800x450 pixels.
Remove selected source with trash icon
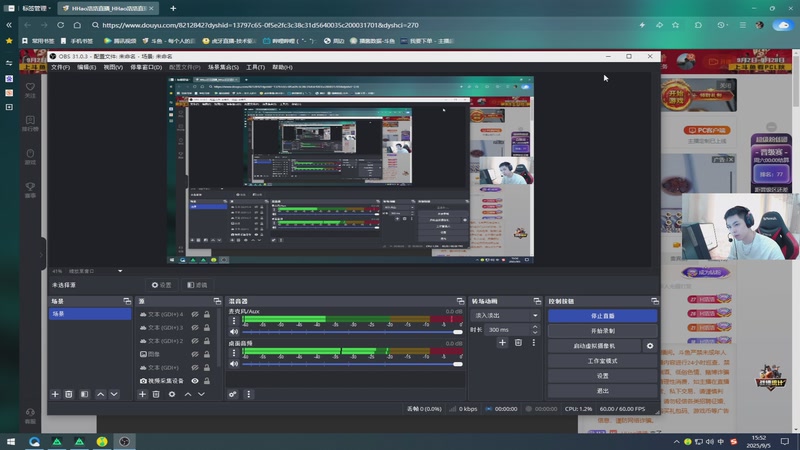[156, 394]
